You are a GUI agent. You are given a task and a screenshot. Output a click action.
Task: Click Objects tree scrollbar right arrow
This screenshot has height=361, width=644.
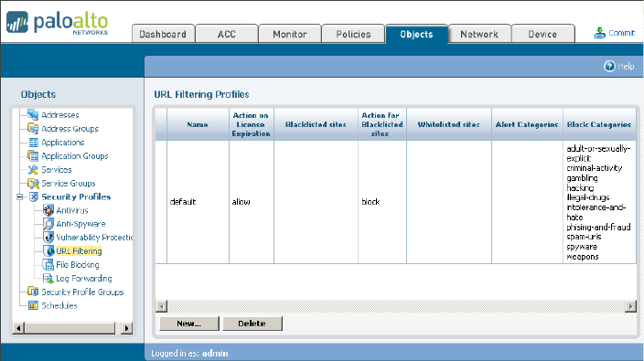point(127,328)
